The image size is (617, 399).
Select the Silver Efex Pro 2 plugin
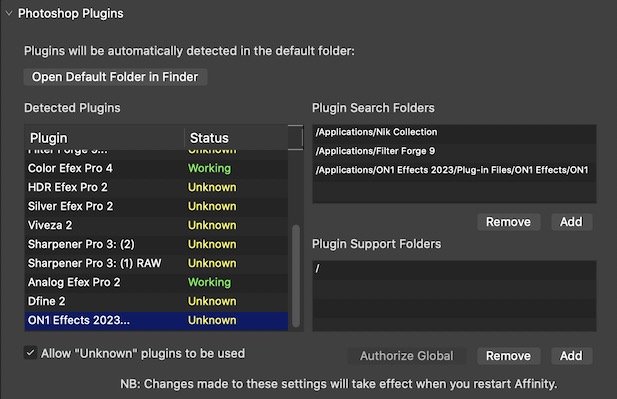156,206
